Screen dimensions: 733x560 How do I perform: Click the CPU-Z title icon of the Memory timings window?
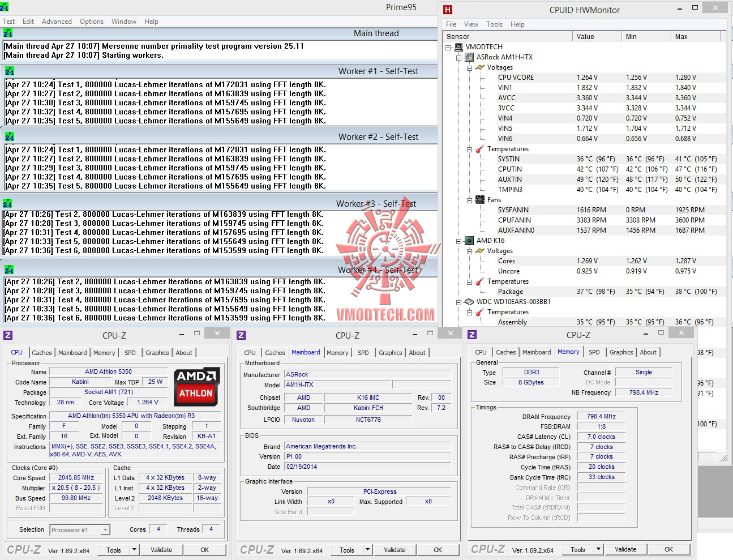coord(472,335)
